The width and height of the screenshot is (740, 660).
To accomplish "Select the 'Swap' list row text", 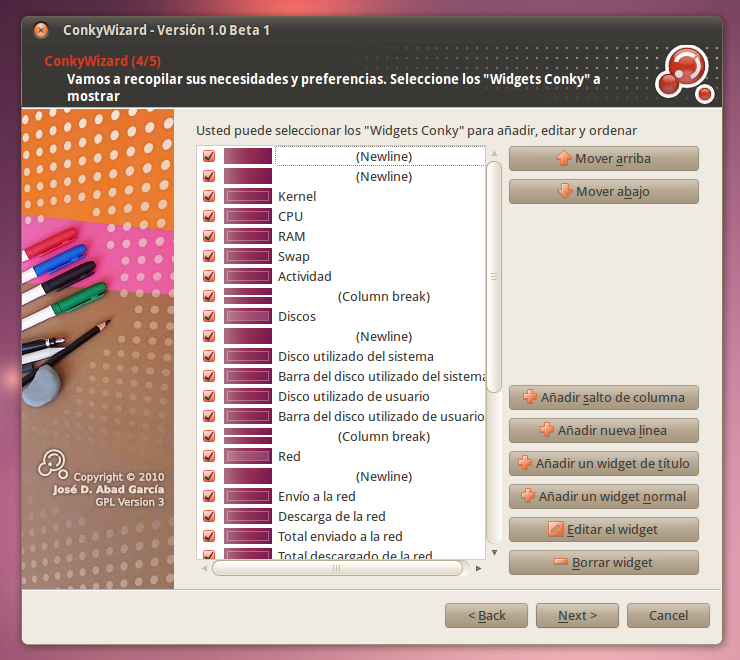I will 294,256.
